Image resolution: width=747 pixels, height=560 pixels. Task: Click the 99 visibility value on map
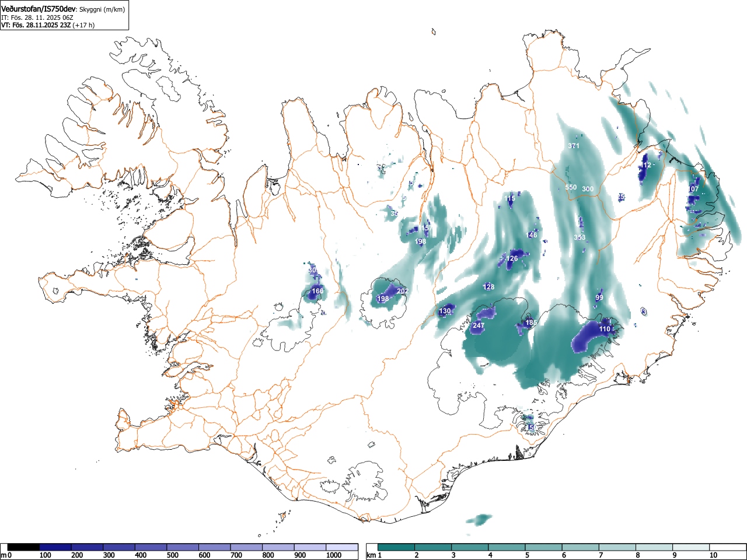tap(599, 297)
